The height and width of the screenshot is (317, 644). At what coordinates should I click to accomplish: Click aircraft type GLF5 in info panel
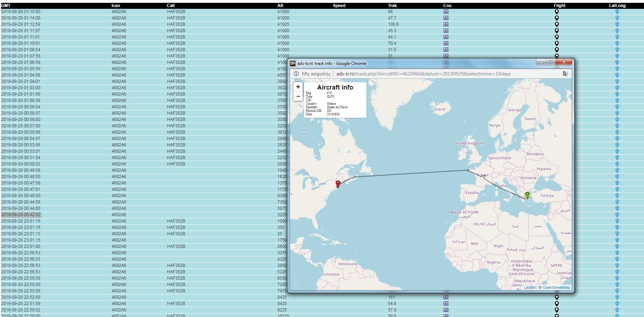click(x=330, y=97)
